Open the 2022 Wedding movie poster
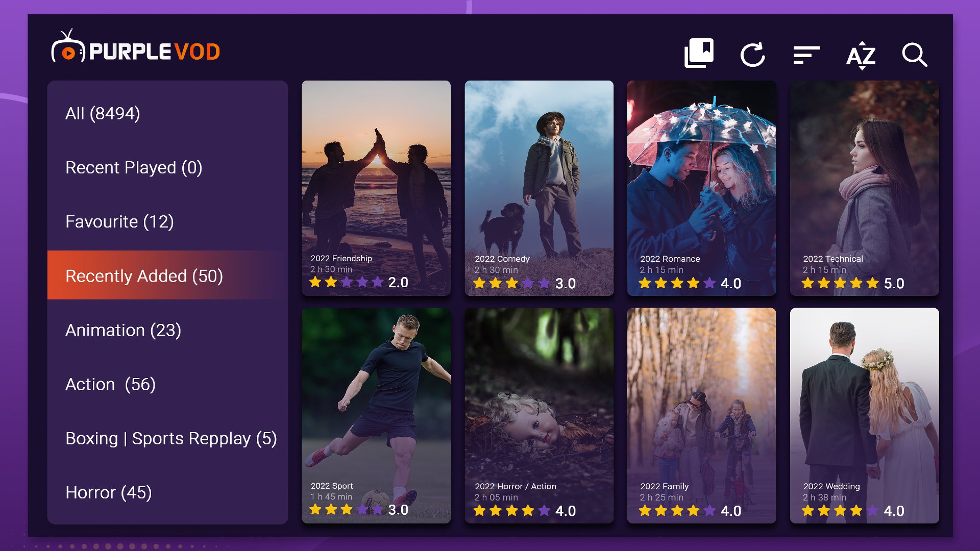Image resolution: width=980 pixels, height=551 pixels. click(864, 415)
